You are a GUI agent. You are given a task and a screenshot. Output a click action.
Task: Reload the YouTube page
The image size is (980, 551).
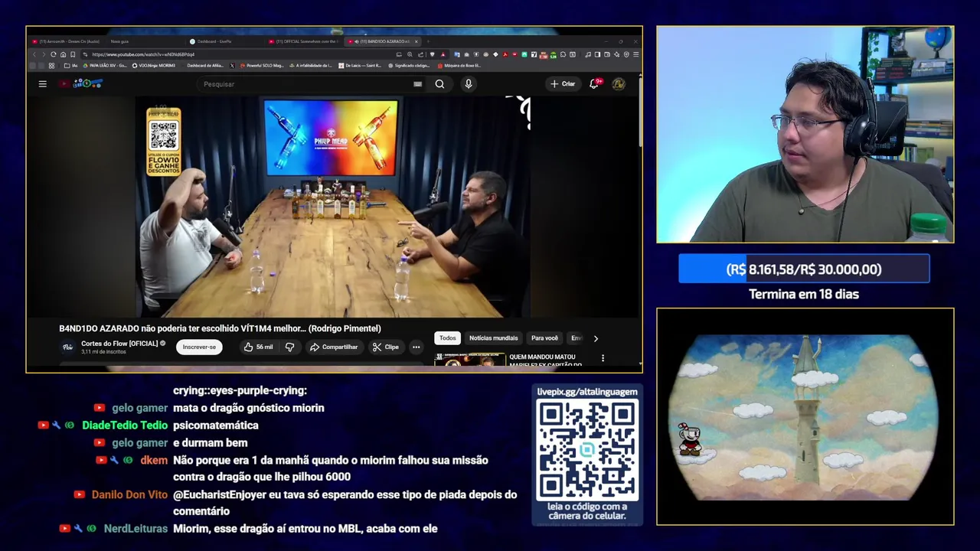(54, 54)
